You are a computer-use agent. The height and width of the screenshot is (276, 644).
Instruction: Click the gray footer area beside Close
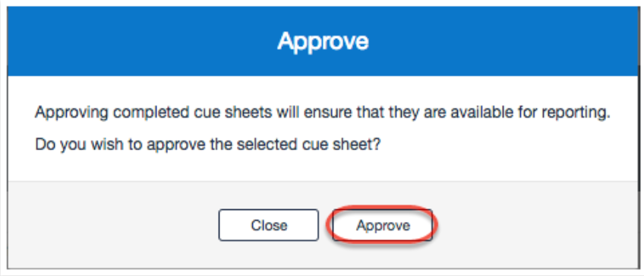click(x=123, y=224)
